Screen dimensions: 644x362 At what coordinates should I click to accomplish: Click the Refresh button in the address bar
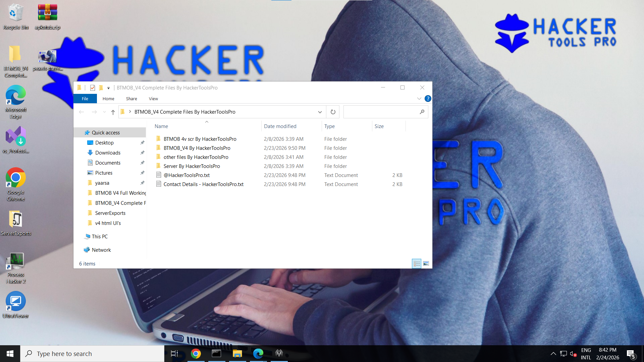click(333, 112)
